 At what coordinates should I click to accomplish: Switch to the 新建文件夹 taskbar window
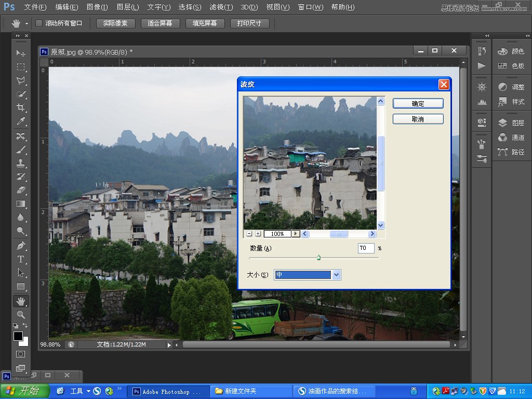pos(250,391)
